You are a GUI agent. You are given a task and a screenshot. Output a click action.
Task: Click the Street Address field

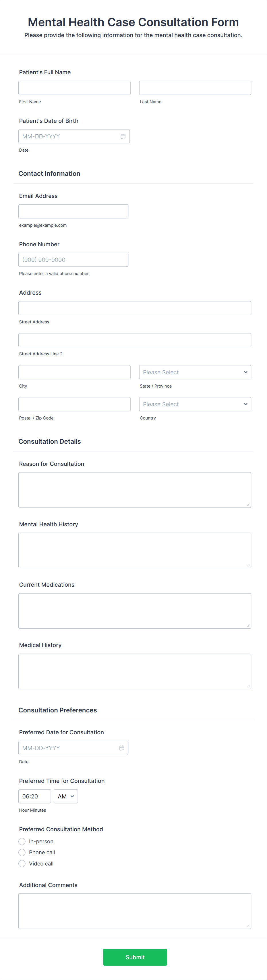pyautogui.click(x=134, y=308)
